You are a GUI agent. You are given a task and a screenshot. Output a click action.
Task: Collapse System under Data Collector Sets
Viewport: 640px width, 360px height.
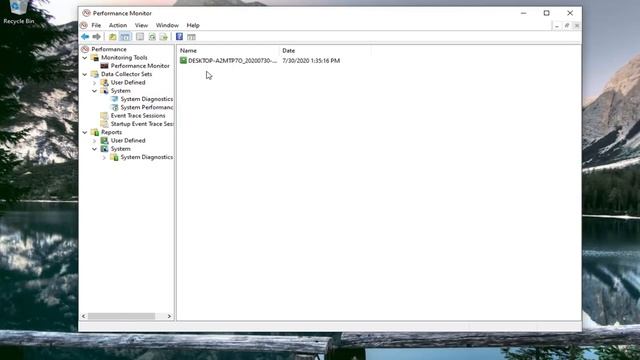tap(95, 91)
